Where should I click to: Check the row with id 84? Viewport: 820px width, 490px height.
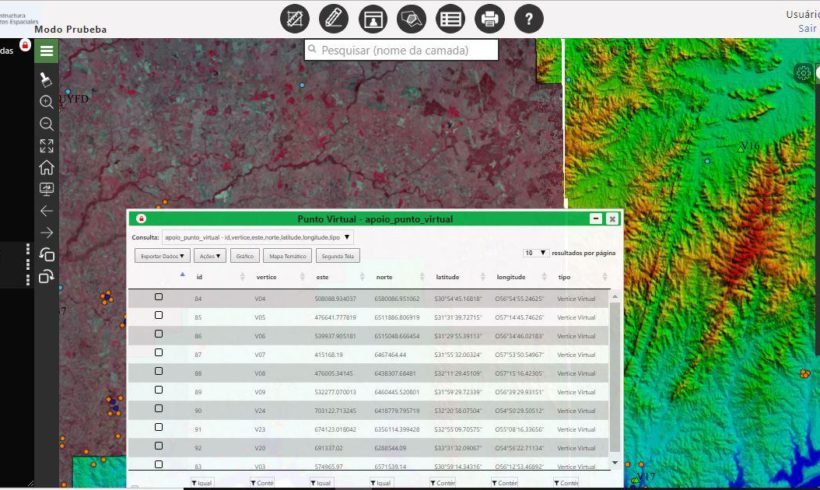coord(158,297)
